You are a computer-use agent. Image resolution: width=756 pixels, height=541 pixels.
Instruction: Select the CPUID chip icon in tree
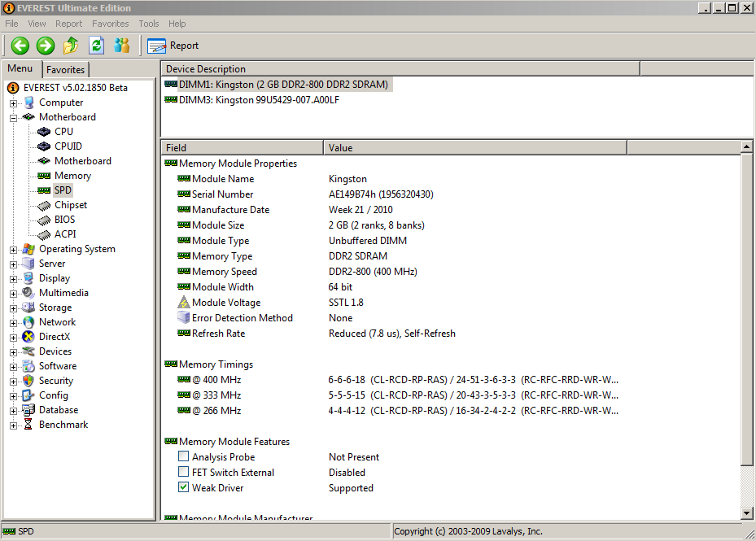pos(44,146)
